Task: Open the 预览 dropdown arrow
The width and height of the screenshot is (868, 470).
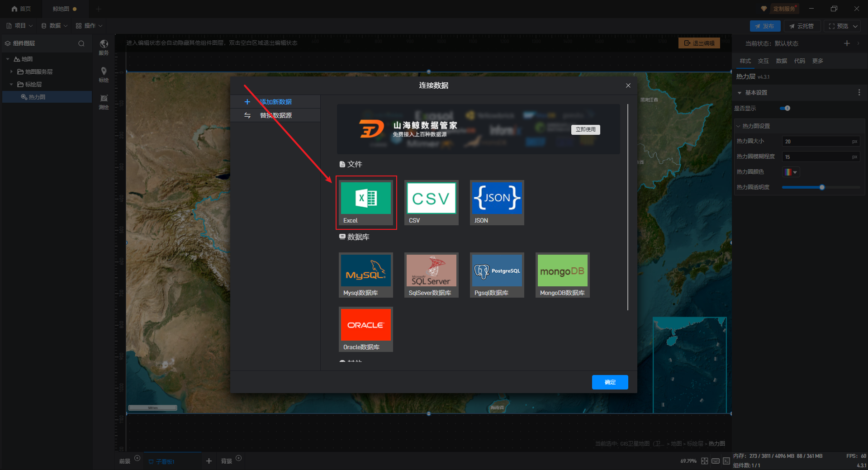Action: [x=855, y=26]
